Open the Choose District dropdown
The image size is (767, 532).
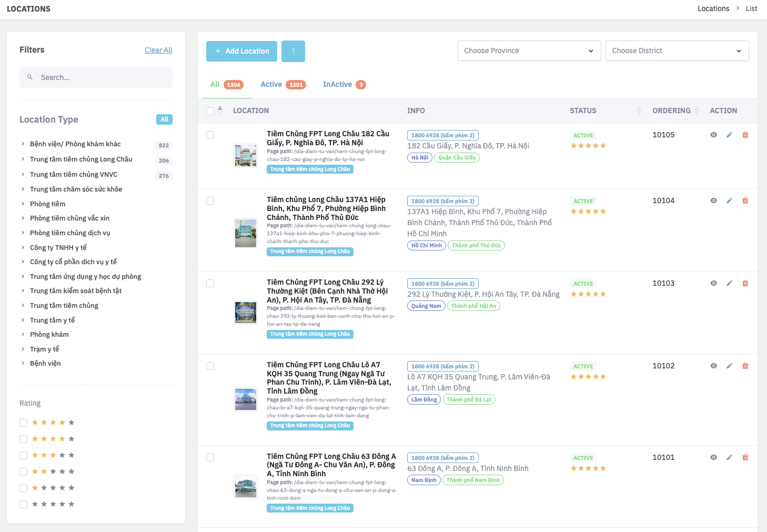677,51
